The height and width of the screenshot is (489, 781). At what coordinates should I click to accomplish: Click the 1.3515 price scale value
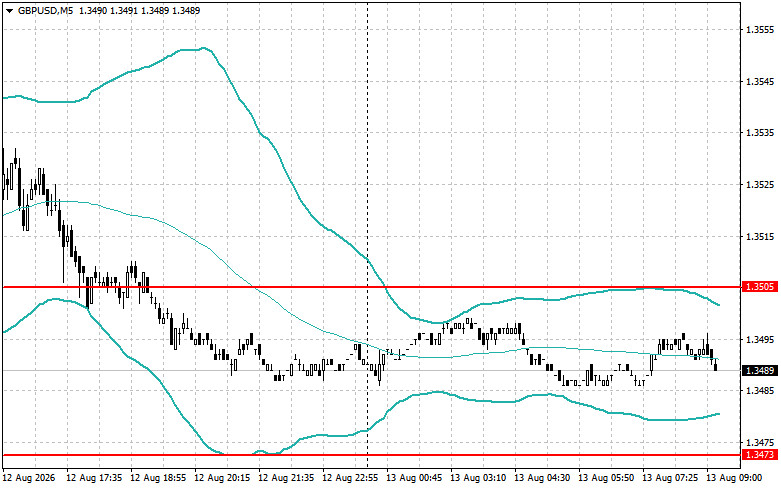click(760, 236)
